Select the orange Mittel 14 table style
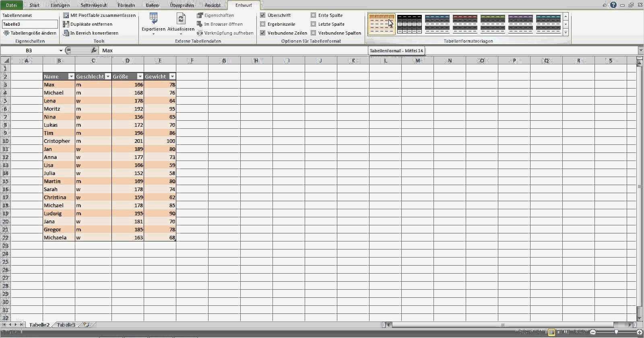 (x=382, y=24)
